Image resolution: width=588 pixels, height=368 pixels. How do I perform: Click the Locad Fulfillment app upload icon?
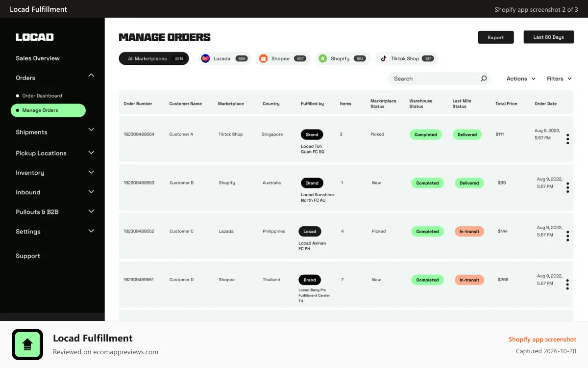coord(27,344)
